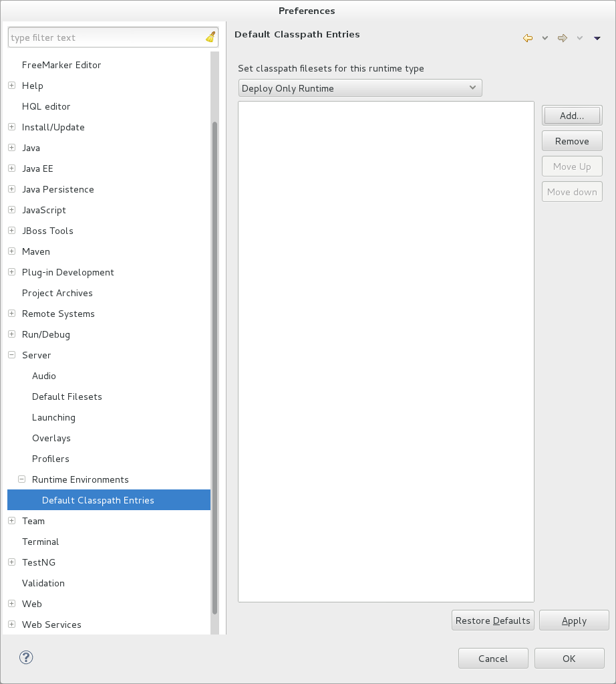Screen dimensions: 616x684
Task: Apply the current classpath settings
Action: [574, 620]
